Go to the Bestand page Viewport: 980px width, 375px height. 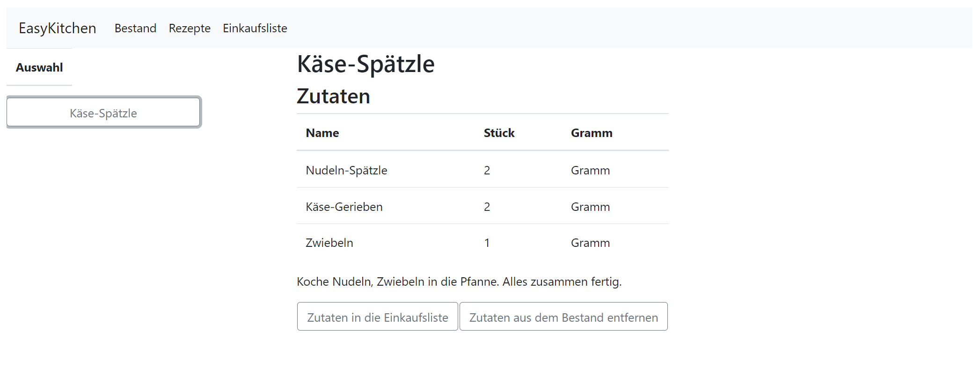pos(135,28)
